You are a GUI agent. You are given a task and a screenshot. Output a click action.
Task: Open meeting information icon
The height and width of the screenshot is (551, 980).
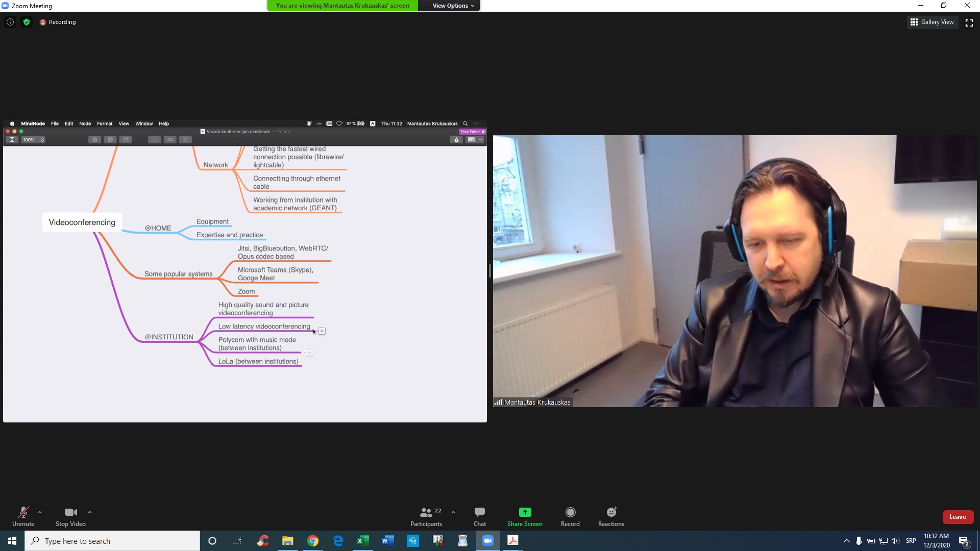point(10,22)
